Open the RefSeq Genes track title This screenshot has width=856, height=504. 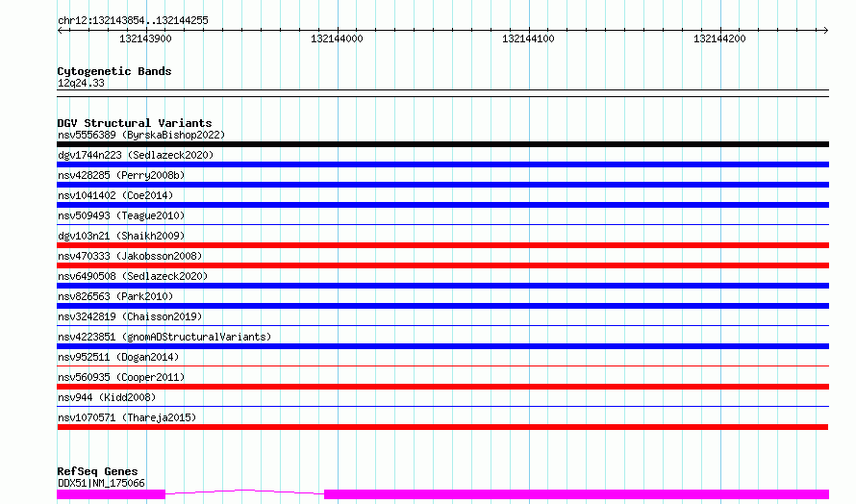pyautogui.click(x=97, y=471)
